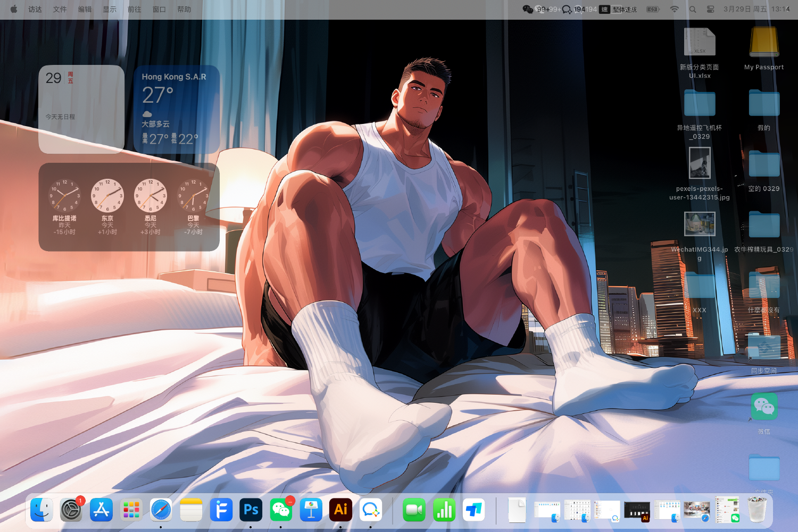Click the date and time display
Viewport: 798px width, 532px height.
756,9
